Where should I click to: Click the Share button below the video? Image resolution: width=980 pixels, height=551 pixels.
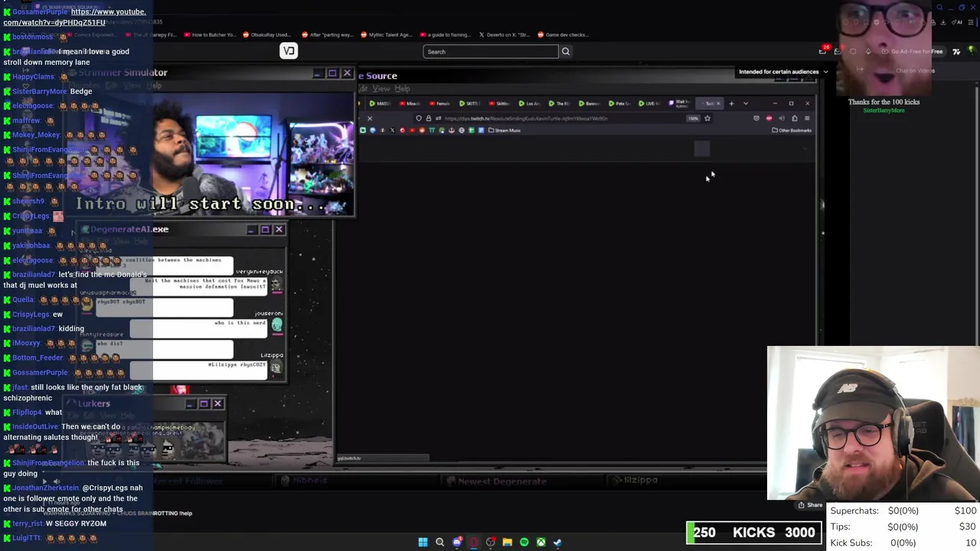click(810, 505)
